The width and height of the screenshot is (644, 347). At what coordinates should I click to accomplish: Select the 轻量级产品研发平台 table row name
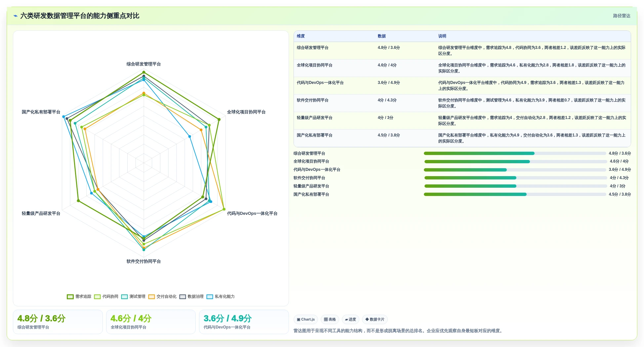click(314, 118)
